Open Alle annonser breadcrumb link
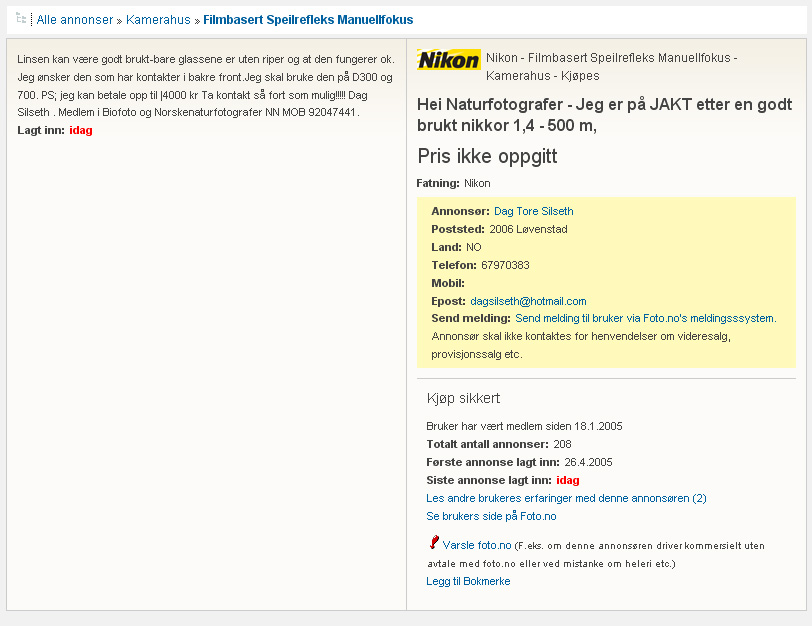 click(75, 20)
